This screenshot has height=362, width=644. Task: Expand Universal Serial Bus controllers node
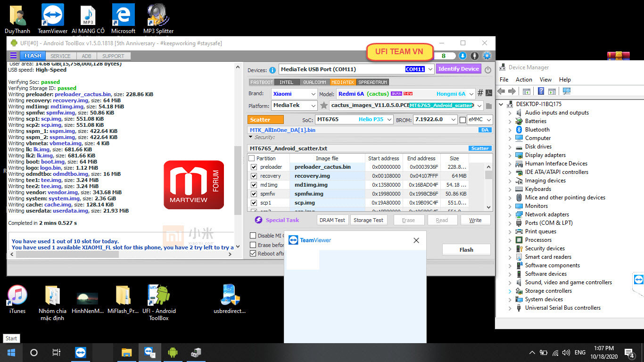point(510,308)
